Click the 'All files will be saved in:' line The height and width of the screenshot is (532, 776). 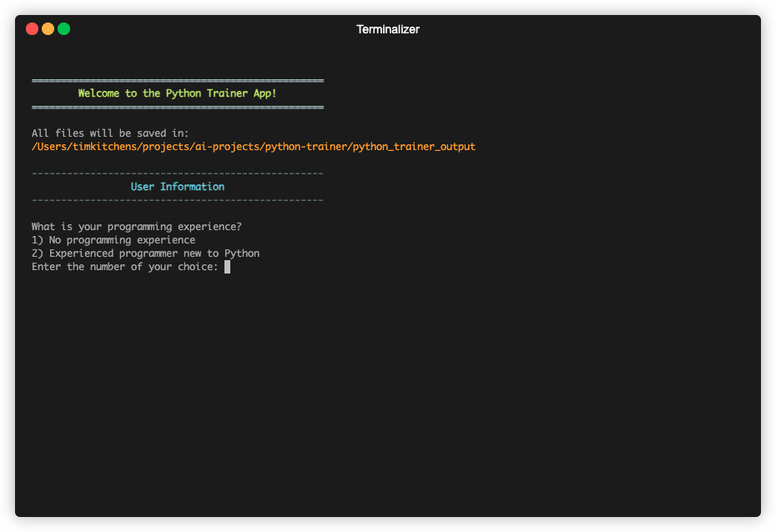(110, 133)
